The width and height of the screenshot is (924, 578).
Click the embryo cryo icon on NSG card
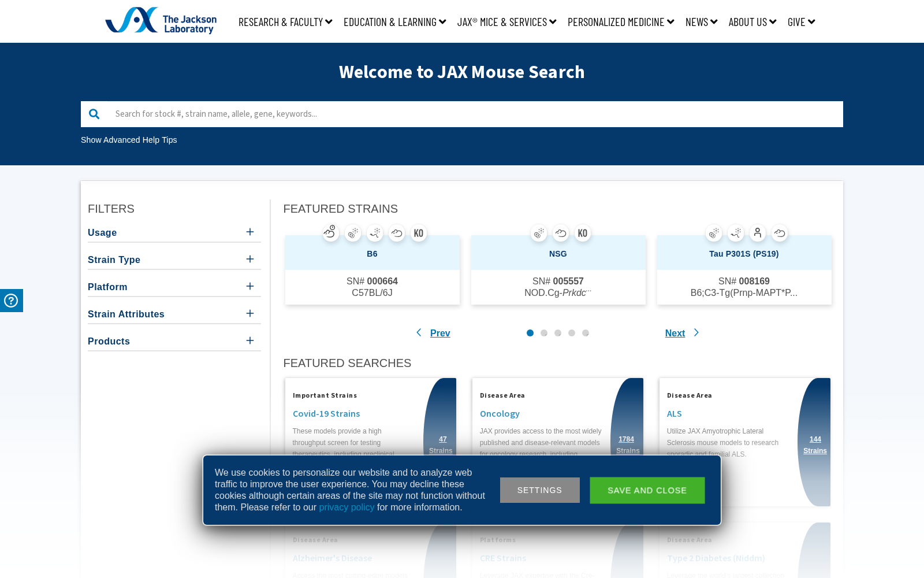(x=539, y=233)
